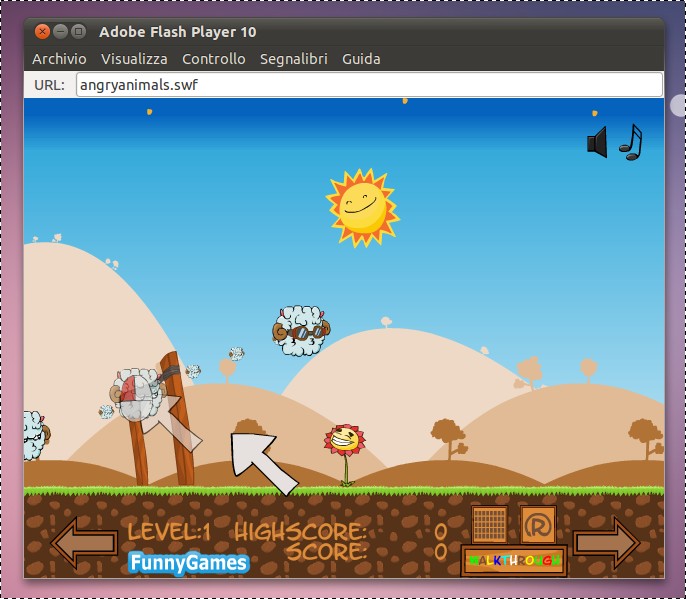Minimize the Adobe Flash Player window
Screen dimensions: 686x599
[60, 32]
